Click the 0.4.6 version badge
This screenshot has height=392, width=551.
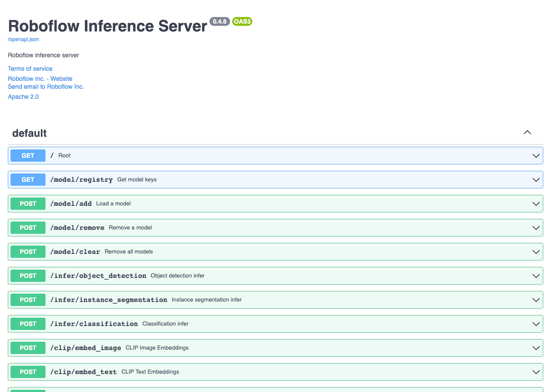click(220, 21)
